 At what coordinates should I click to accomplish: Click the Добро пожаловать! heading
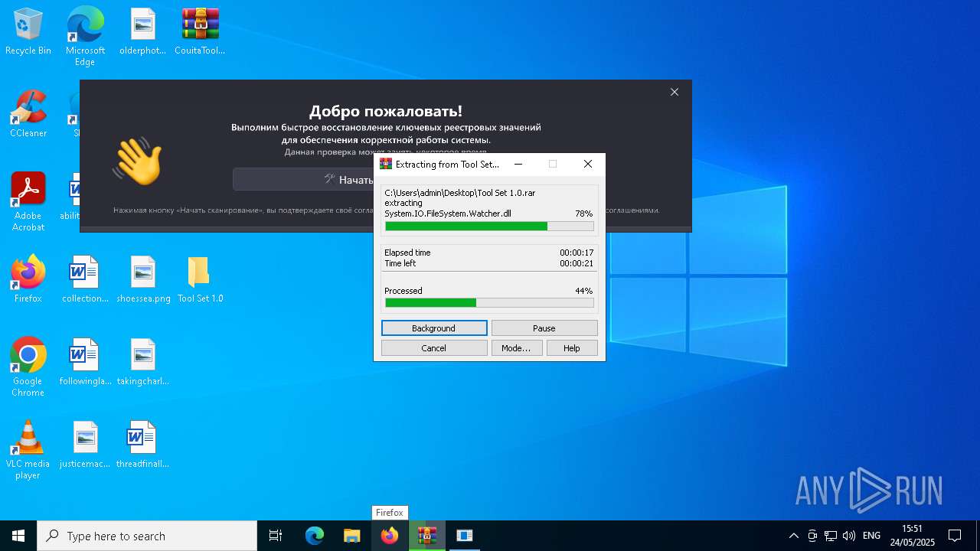(x=386, y=112)
